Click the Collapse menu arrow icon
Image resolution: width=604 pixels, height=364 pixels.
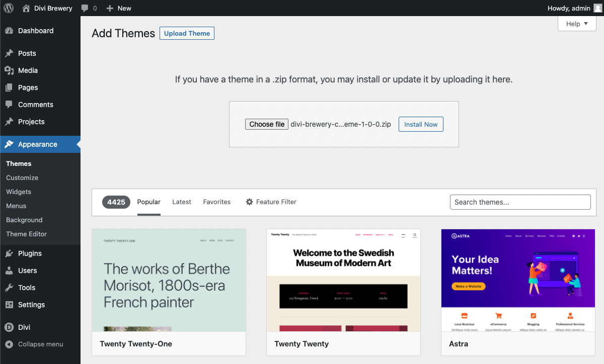[x=9, y=344]
